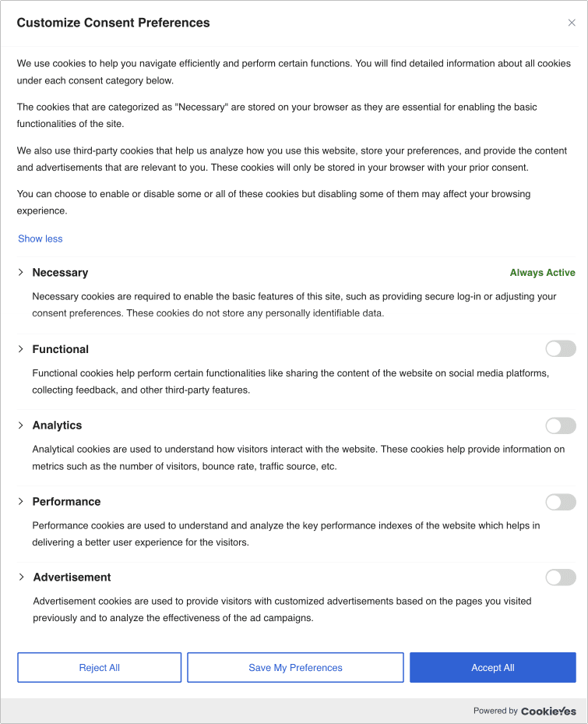Image resolution: width=588 pixels, height=724 pixels.
Task: Click the Reject All button
Action: click(x=99, y=667)
